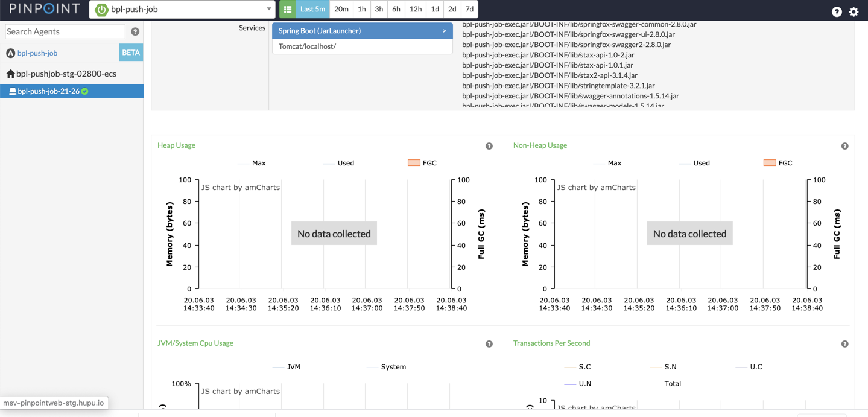Click the green power icon in application selector

coord(101,10)
